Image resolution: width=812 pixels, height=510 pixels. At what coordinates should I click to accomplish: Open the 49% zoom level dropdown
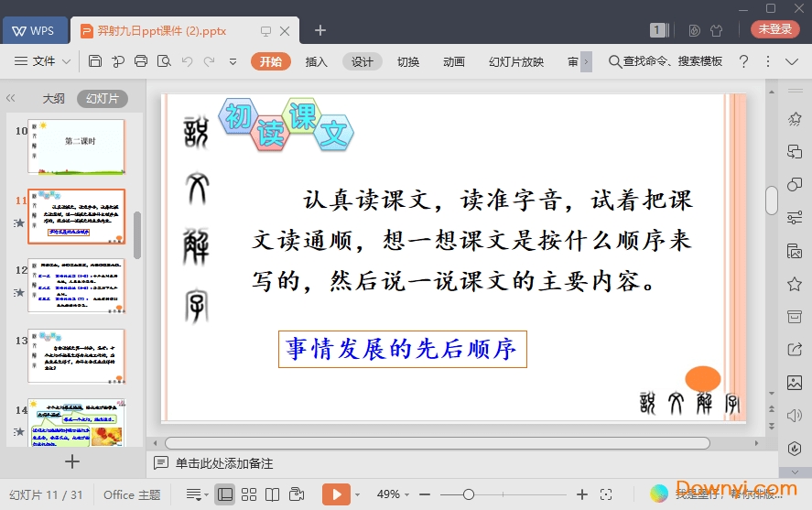point(393,494)
